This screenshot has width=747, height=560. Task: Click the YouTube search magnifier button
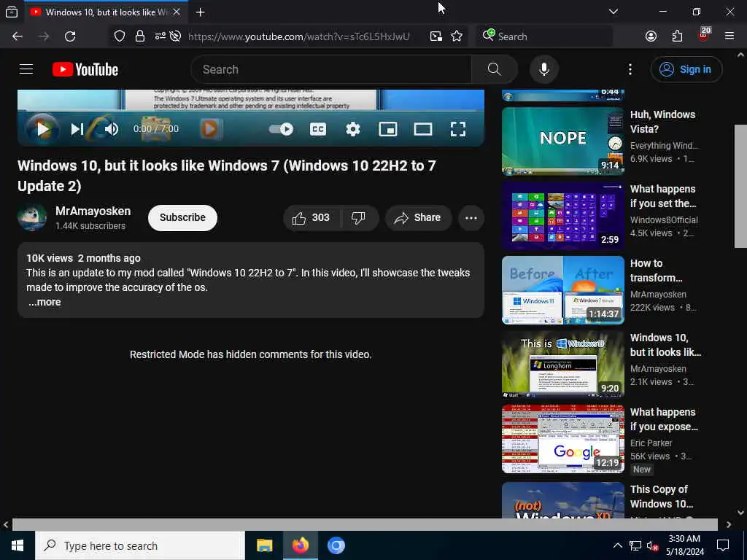(x=494, y=69)
